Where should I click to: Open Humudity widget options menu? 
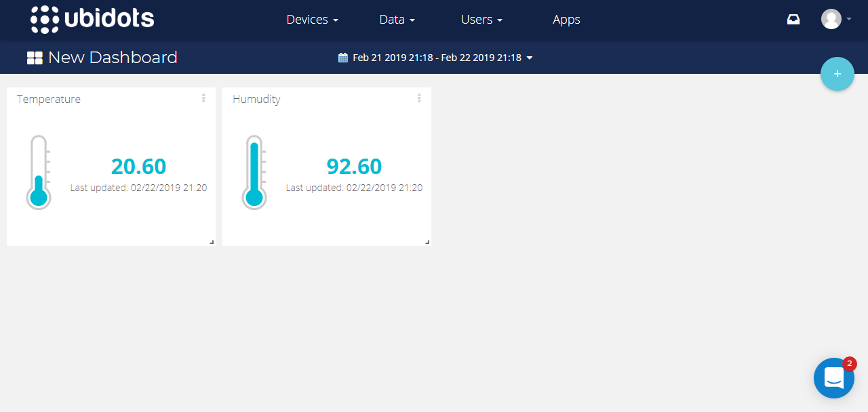419,98
